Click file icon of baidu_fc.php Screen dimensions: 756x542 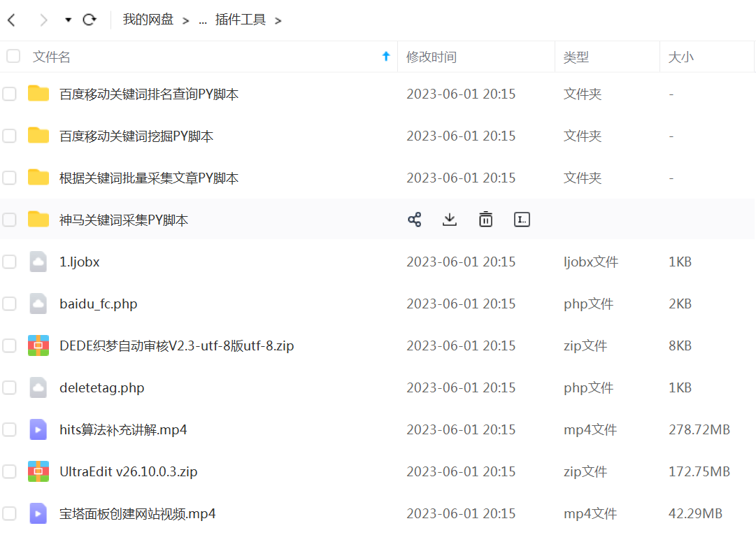point(38,304)
